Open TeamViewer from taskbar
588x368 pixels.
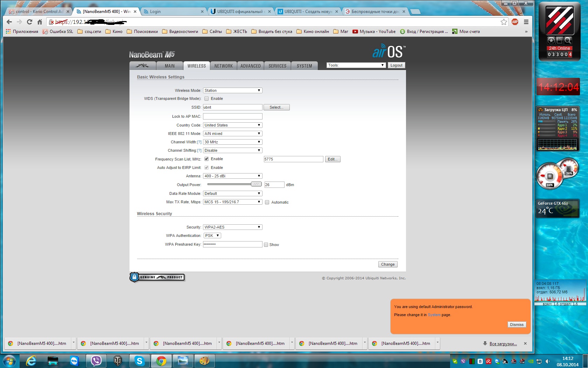click(75, 361)
